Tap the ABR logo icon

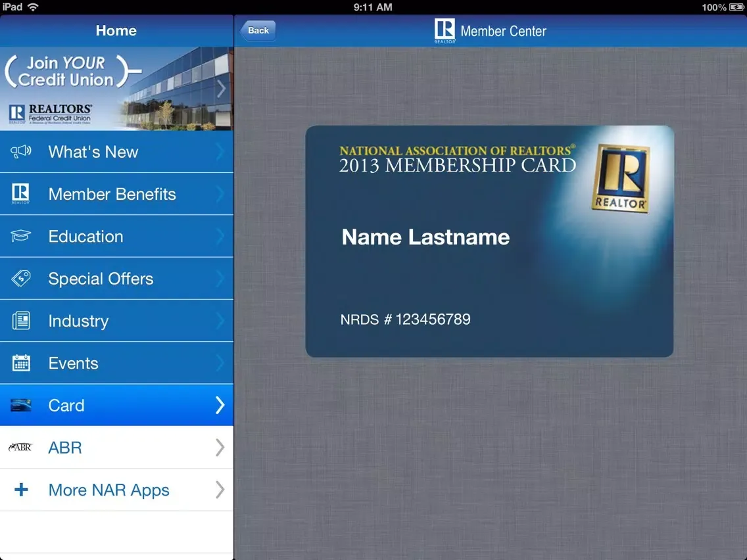20,447
